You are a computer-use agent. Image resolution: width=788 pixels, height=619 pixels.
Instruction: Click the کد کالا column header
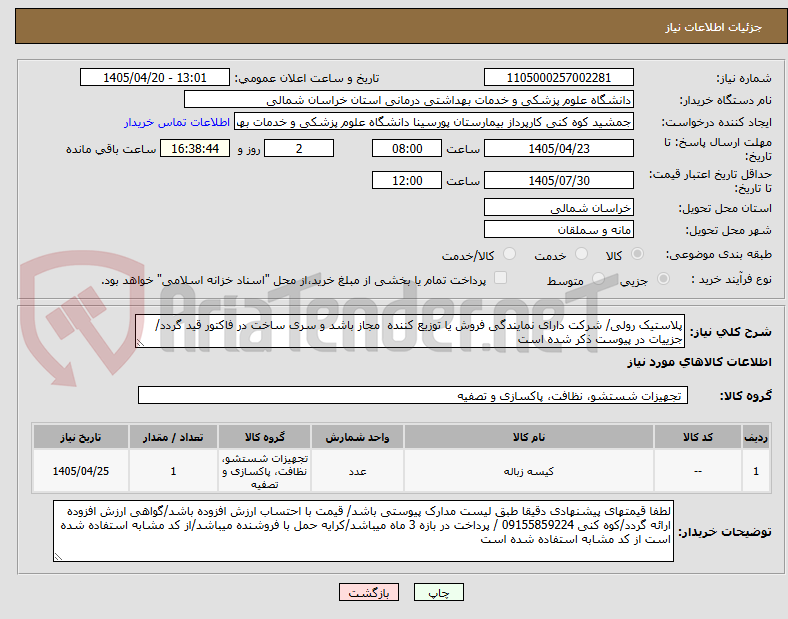(x=698, y=437)
